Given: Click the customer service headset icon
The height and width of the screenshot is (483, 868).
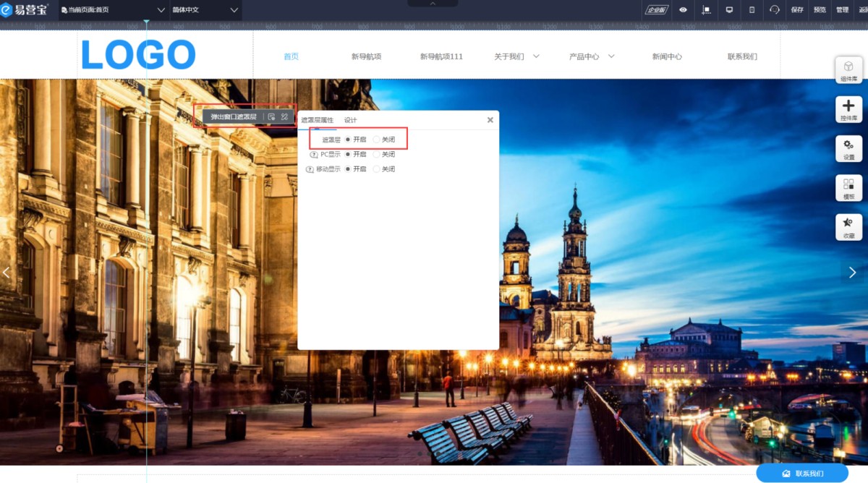Looking at the screenshot, I should [x=775, y=10].
